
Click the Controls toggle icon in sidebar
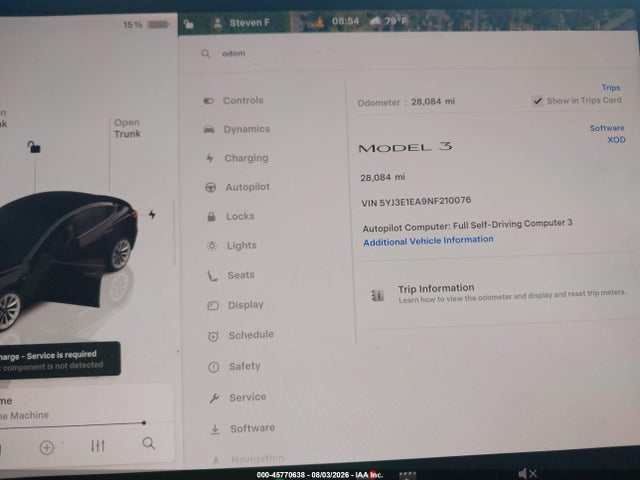(x=209, y=101)
